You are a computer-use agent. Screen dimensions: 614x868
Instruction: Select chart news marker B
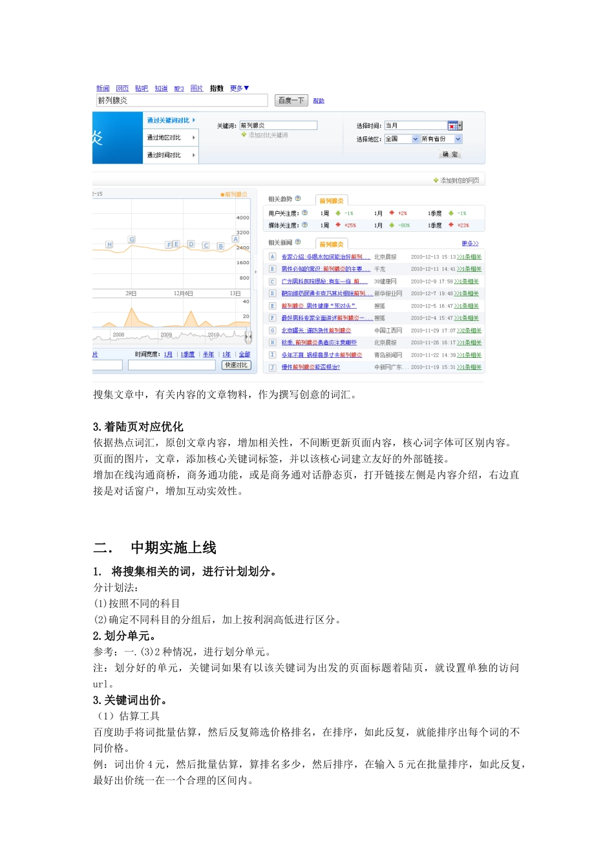220,246
